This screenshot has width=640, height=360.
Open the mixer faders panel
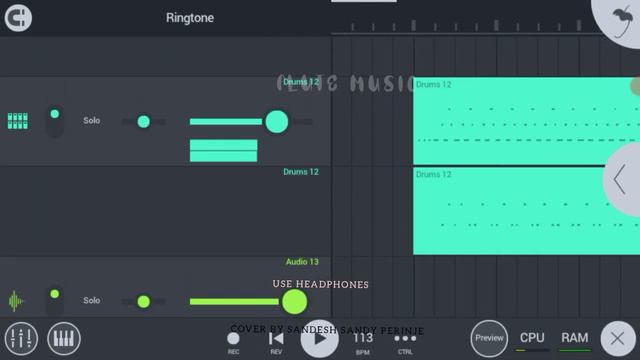[21, 338]
